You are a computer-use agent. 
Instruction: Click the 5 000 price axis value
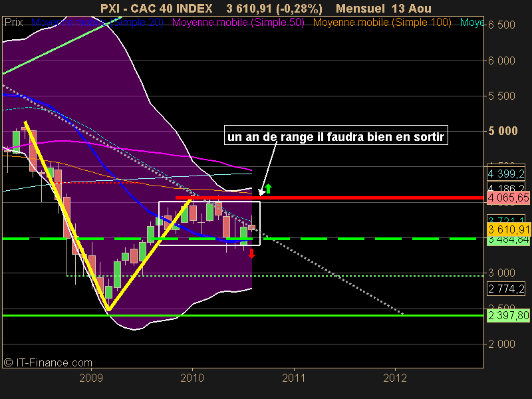(x=503, y=131)
